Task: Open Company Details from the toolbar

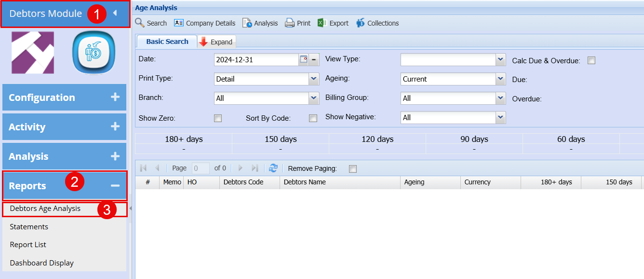Action: pos(179,23)
